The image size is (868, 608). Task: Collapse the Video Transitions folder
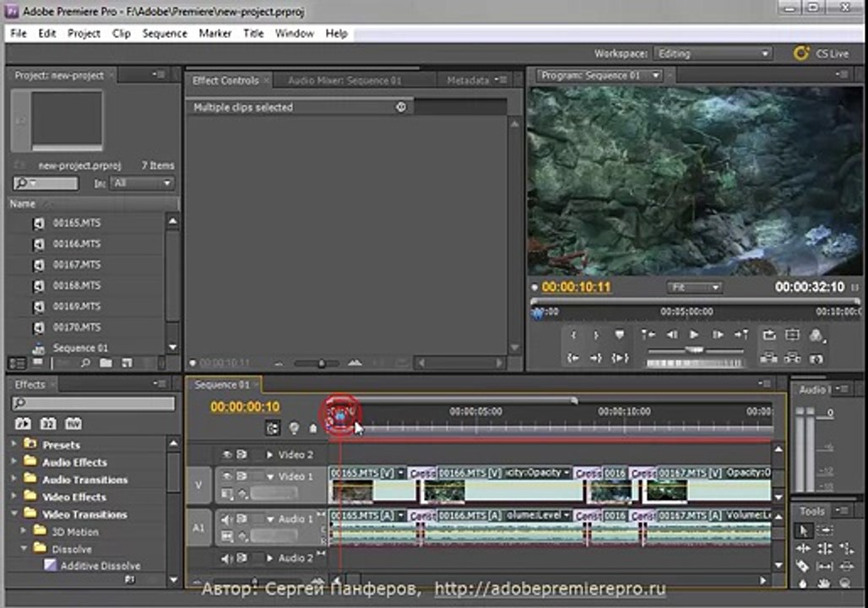[14, 514]
